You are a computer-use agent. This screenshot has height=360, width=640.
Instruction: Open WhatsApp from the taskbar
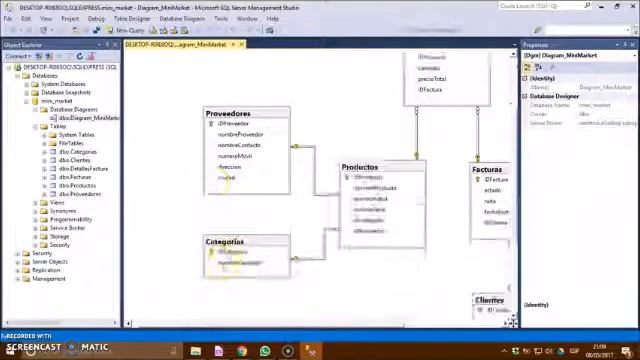pyautogui.click(x=265, y=351)
